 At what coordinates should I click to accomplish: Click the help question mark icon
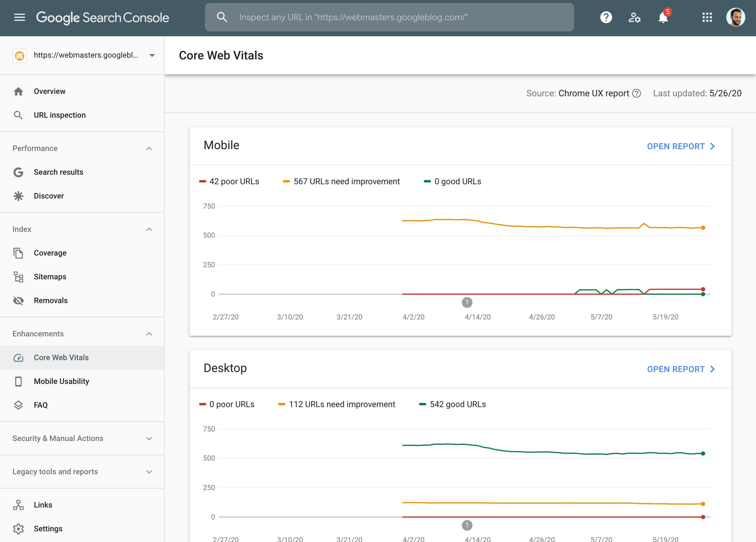pyautogui.click(x=606, y=18)
